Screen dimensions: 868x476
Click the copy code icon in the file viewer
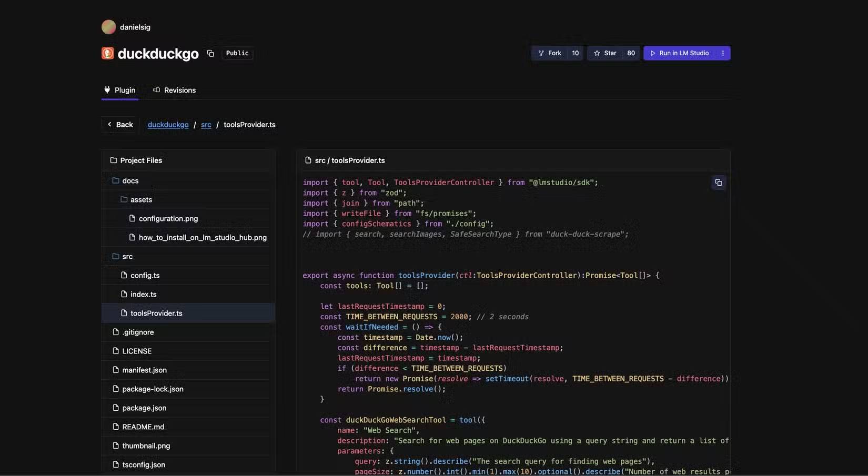[718, 182]
